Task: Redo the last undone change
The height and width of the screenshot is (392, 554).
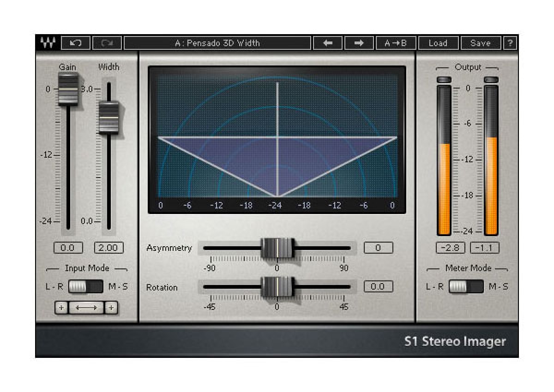Action: (x=107, y=43)
